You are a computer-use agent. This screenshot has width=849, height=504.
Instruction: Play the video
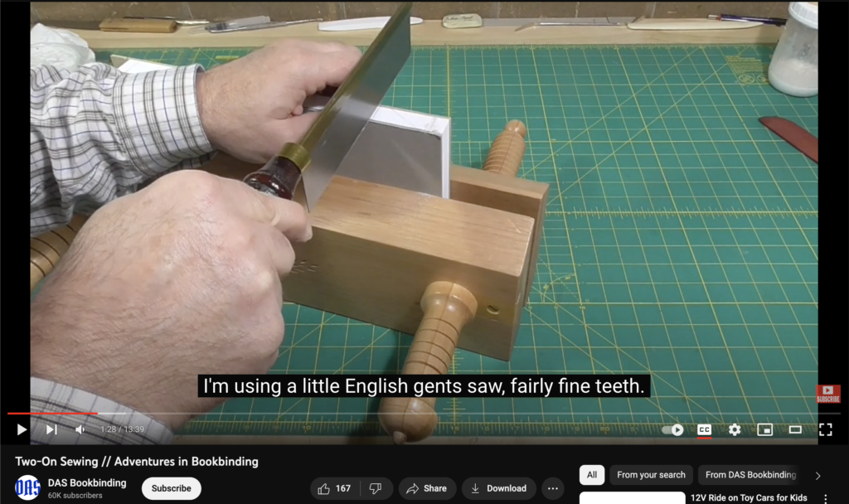22,430
